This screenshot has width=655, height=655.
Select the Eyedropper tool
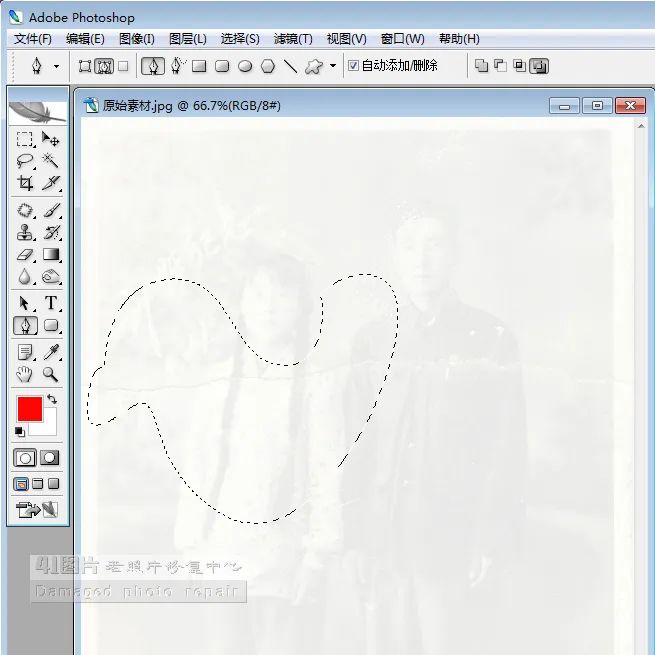click(x=51, y=352)
